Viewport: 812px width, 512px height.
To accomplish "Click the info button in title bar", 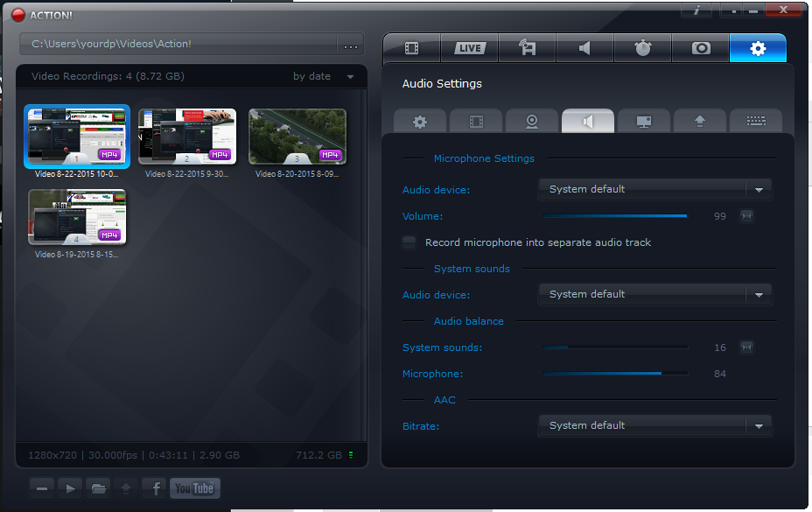I will [696, 10].
